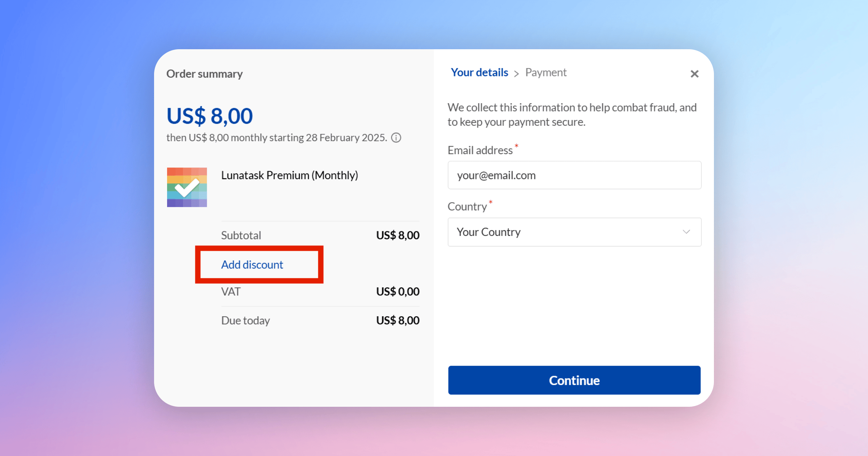Click the breadcrumb arrow separator
Image resolution: width=868 pixels, height=456 pixels.
click(x=516, y=73)
